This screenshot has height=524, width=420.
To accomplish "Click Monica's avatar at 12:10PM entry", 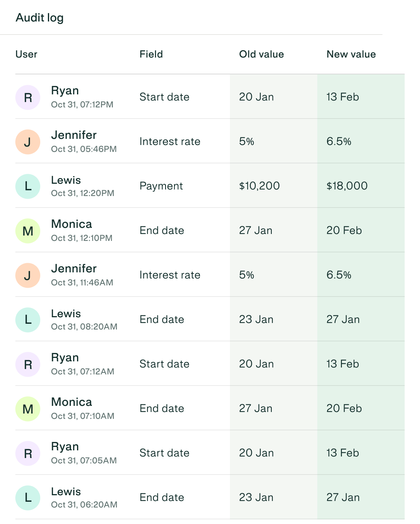I will coord(28,231).
